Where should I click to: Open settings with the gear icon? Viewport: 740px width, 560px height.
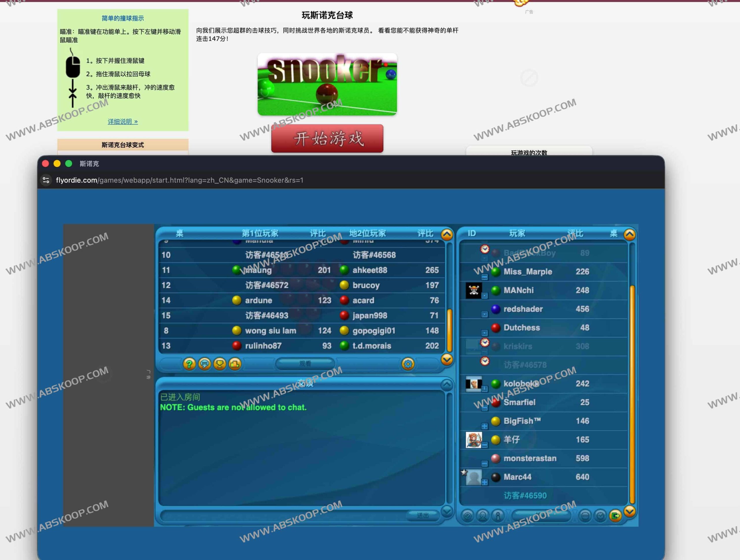[x=408, y=364]
